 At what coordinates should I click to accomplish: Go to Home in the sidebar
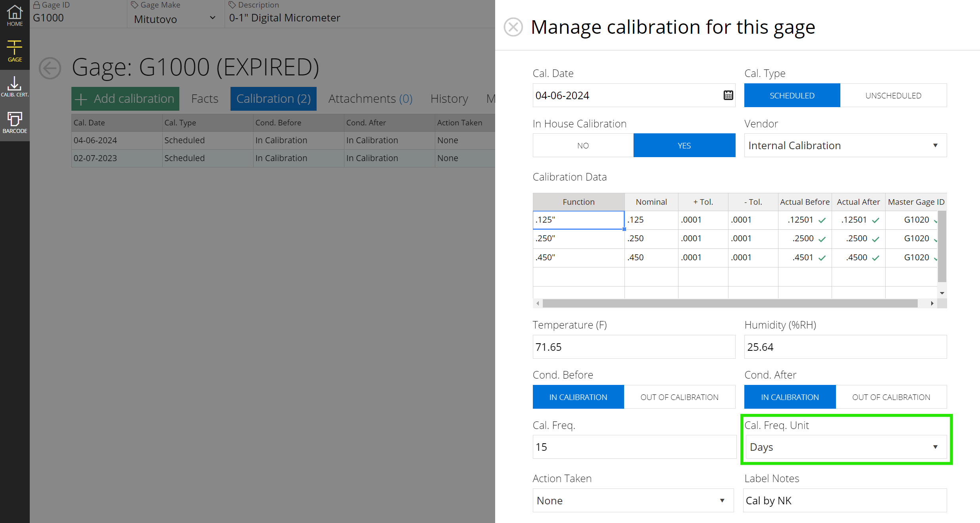(x=15, y=16)
